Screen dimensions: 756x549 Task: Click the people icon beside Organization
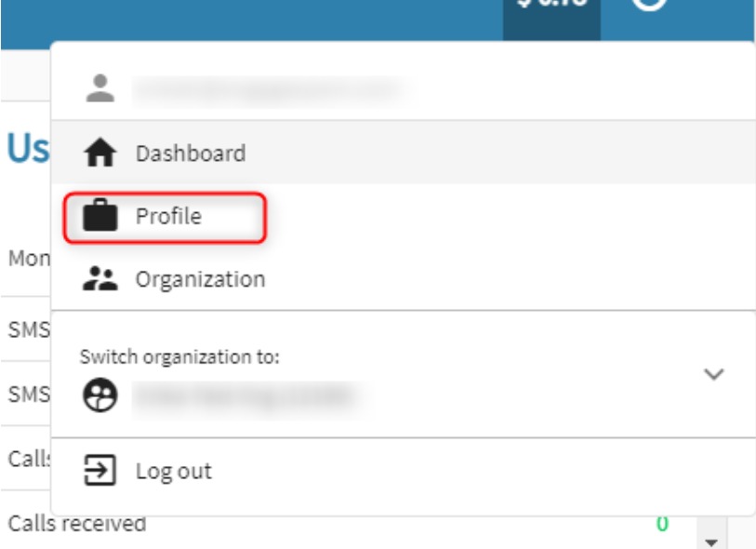tap(99, 279)
